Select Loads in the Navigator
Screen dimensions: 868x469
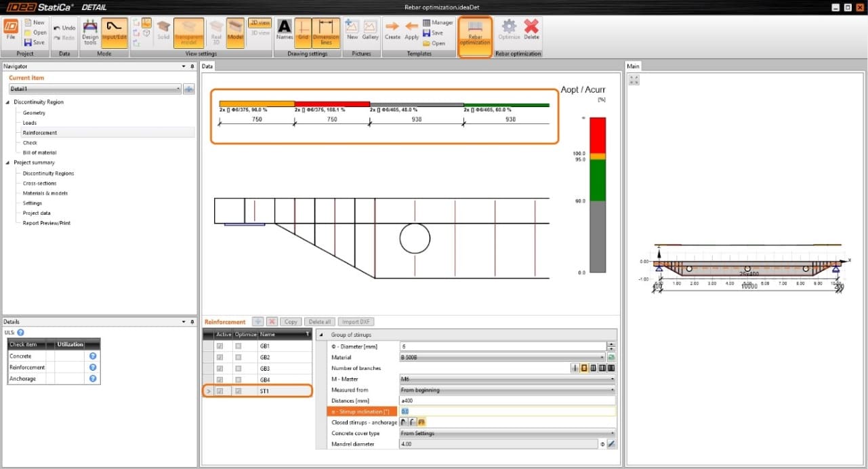pos(30,123)
